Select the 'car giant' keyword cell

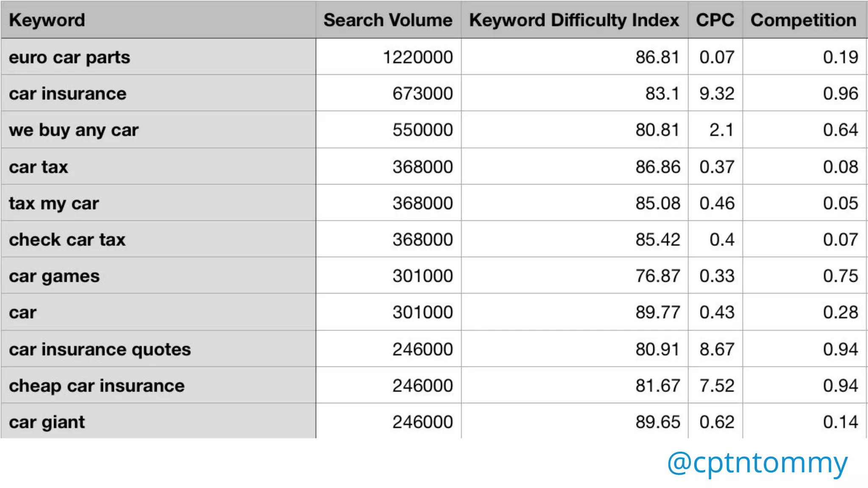pos(47,422)
